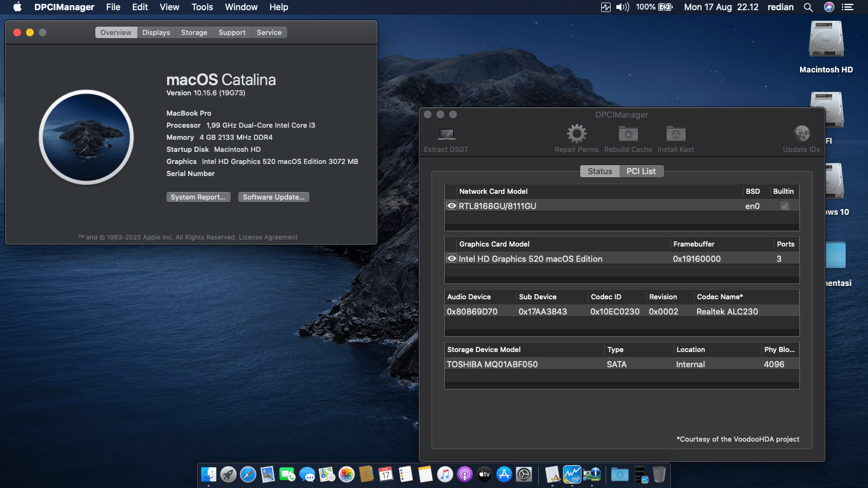The height and width of the screenshot is (488, 868).
Task: Switch to the PCI List tab
Action: (x=641, y=171)
